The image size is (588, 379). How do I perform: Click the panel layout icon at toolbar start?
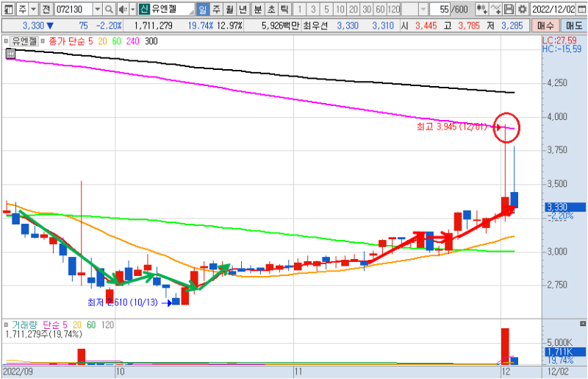click(8, 9)
